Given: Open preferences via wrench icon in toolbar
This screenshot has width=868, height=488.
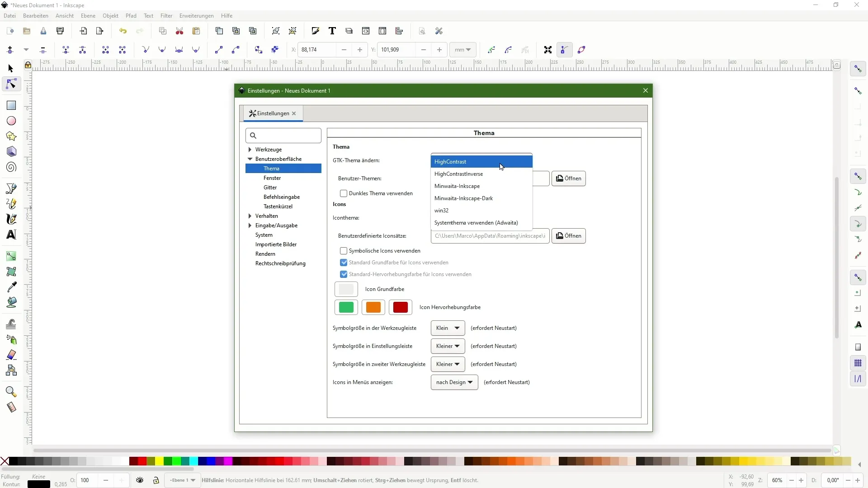Looking at the screenshot, I should [x=439, y=31].
